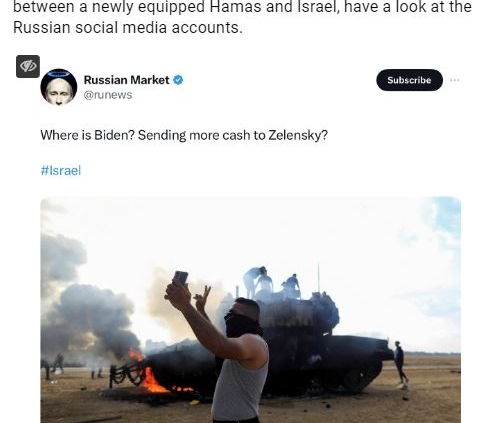Click the person standing right of tank

pos(400,363)
